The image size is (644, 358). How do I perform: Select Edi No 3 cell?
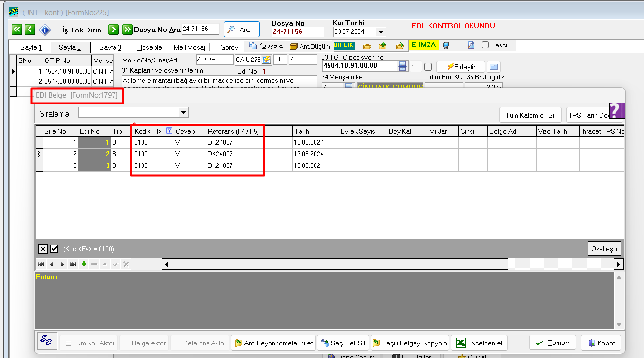click(x=95, y=165)
